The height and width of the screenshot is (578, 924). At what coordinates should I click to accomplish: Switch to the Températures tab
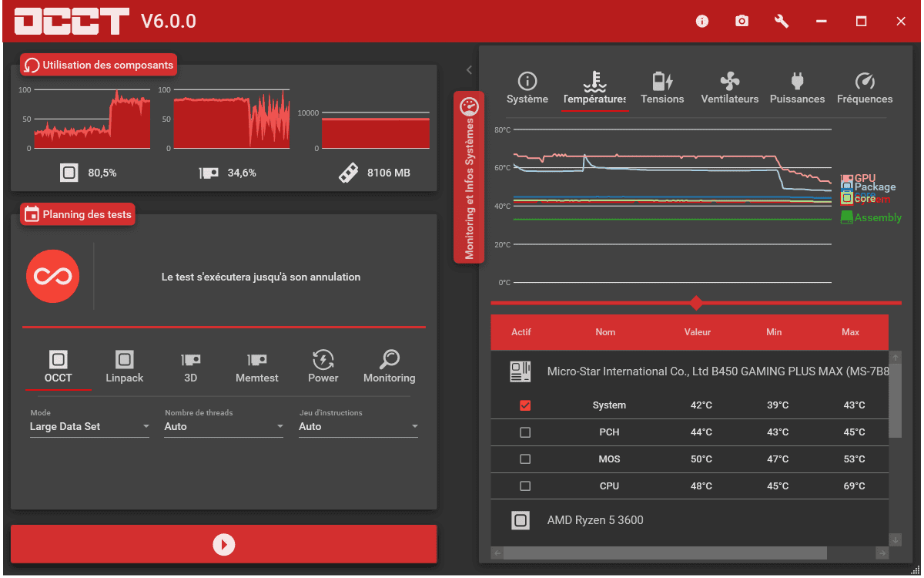pyautogui.click(x=594, y=89)
